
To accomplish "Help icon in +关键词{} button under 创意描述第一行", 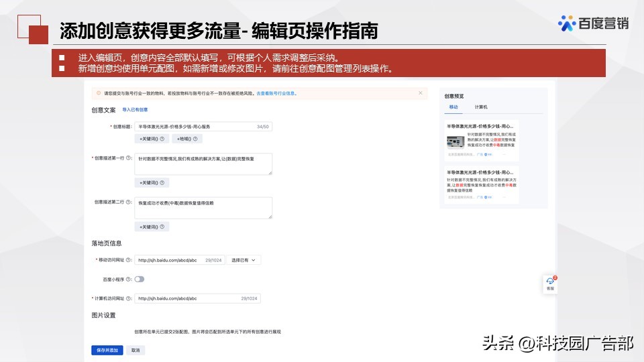I will 162,182.
